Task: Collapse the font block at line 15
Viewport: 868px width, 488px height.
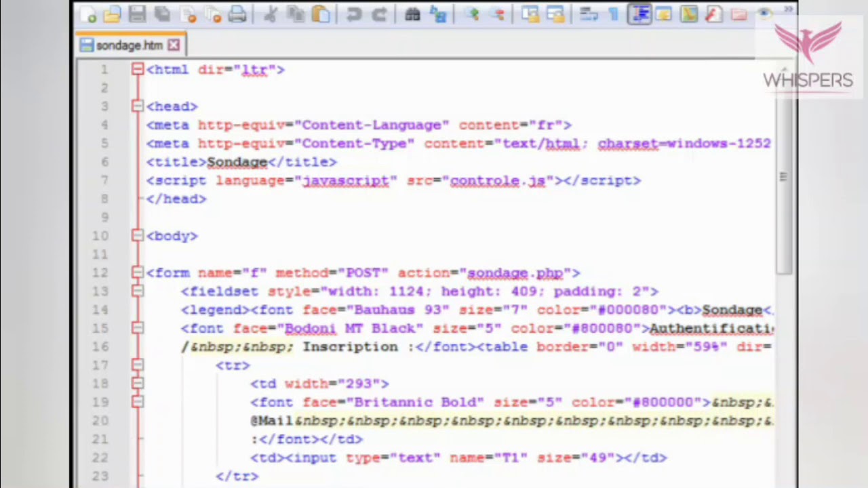Action: [138, 328]
